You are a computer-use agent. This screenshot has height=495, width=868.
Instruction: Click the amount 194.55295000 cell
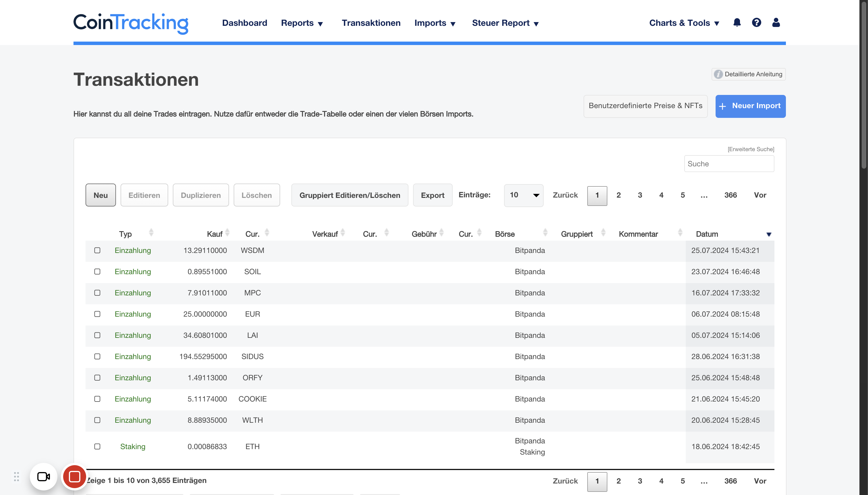203,356
